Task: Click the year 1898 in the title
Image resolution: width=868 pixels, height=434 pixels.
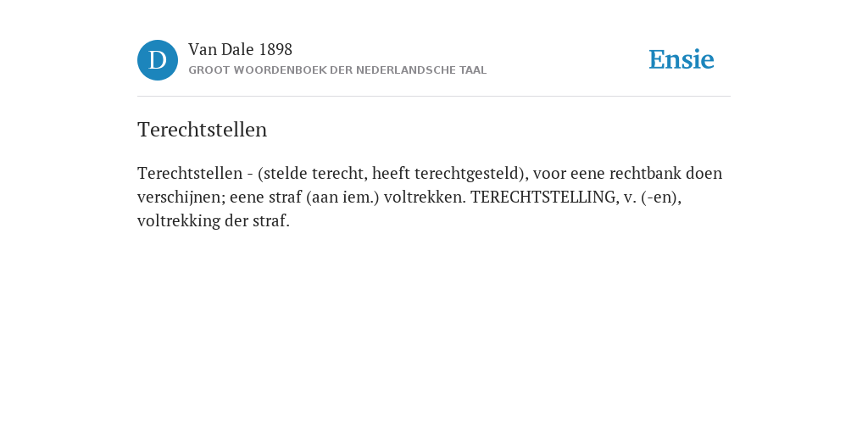Action: [x=275, y=50]
